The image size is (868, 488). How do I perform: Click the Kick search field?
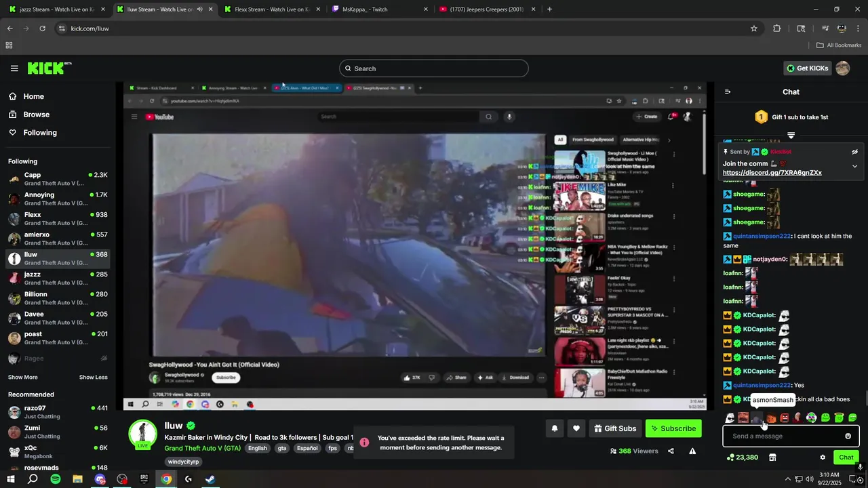[x=434, y=68]
